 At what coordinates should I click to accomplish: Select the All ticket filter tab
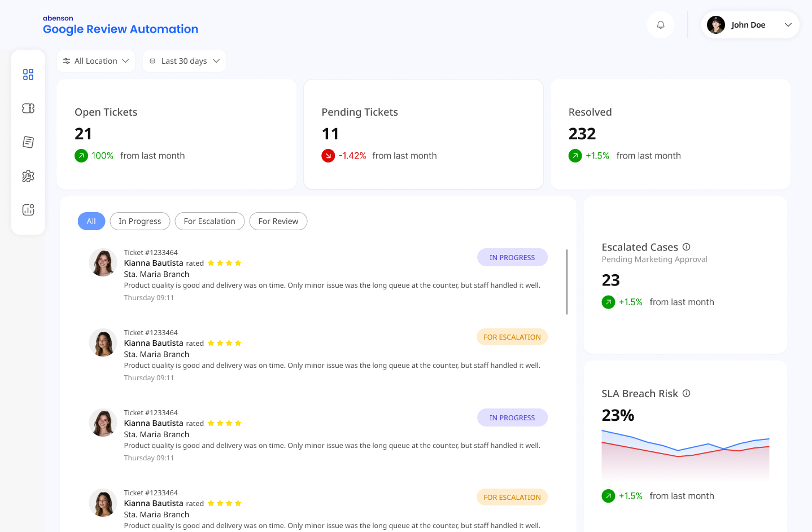coord(91,221)
